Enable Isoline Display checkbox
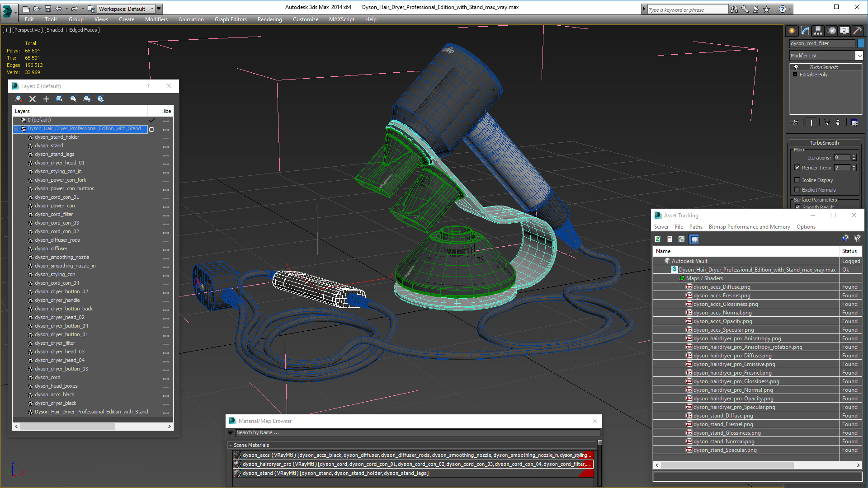 click(x=797, y=180)
